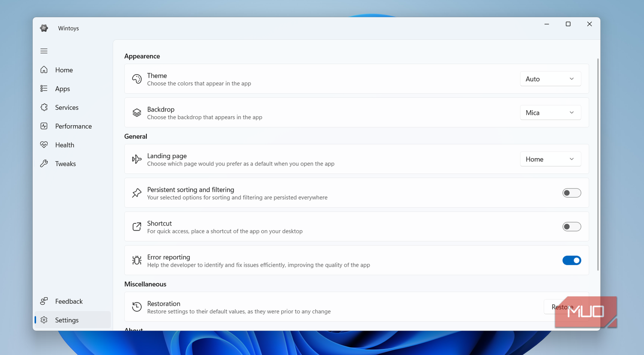Click the Home house icon in sidebar
Image resolution: width=644 pixels, height=355 pixels.
tap(44, 70)
